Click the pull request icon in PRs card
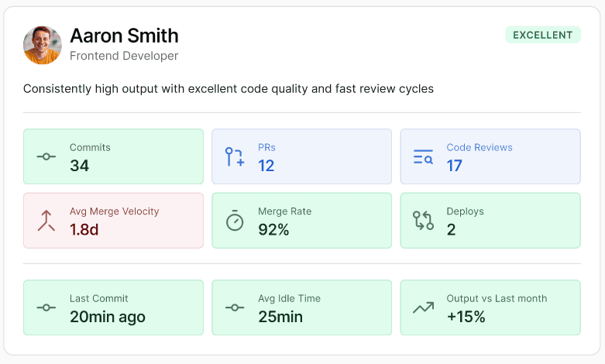The image size is (605, 364). (235, 156)
